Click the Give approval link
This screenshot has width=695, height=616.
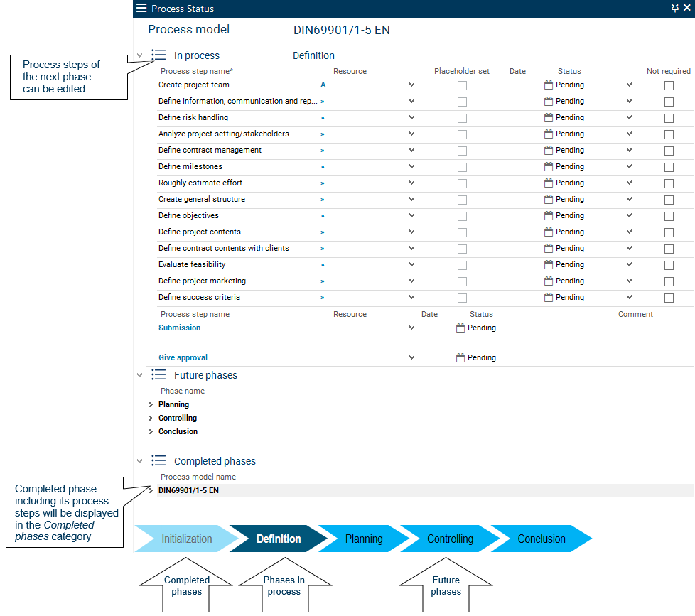point(183,357)
